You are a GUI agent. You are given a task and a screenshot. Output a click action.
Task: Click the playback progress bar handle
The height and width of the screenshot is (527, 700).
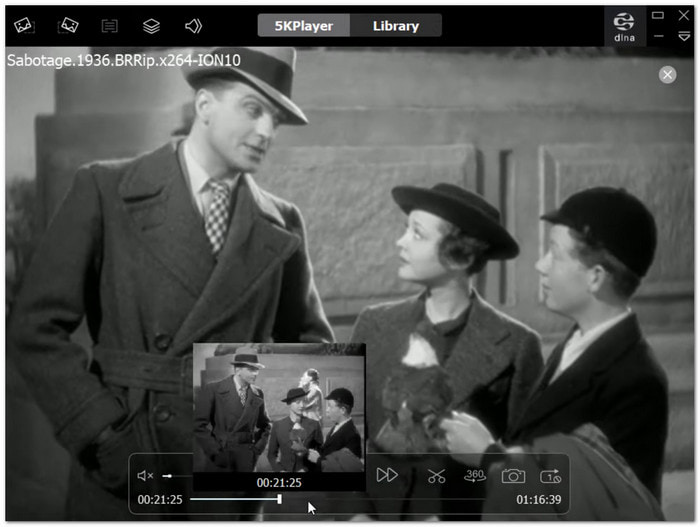[279, 499]
